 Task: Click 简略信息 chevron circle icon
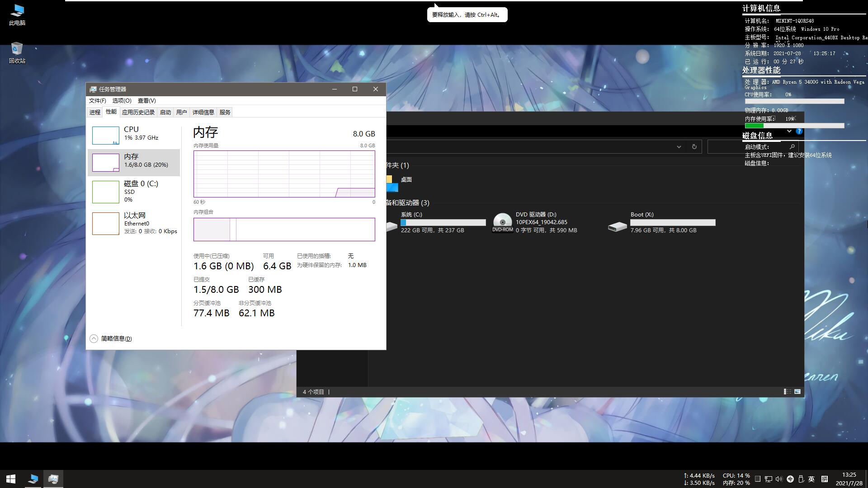94,338
